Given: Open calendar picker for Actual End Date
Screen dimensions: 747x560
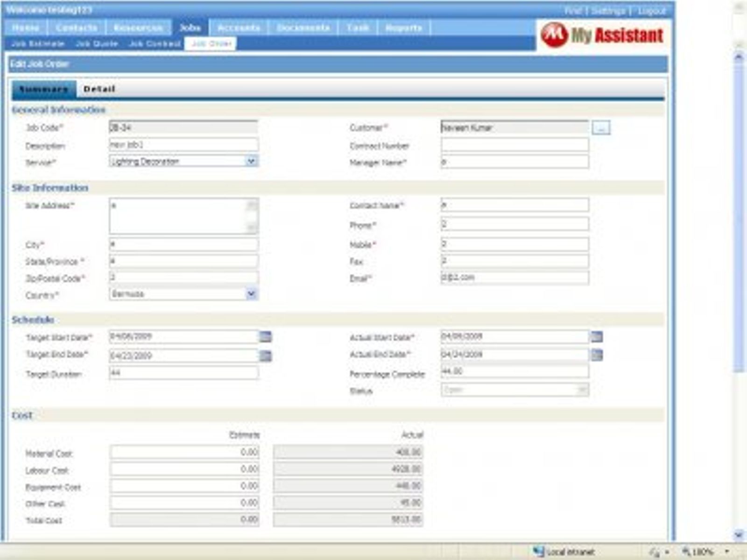Looking at the screenshot, I should pos(597,355).
